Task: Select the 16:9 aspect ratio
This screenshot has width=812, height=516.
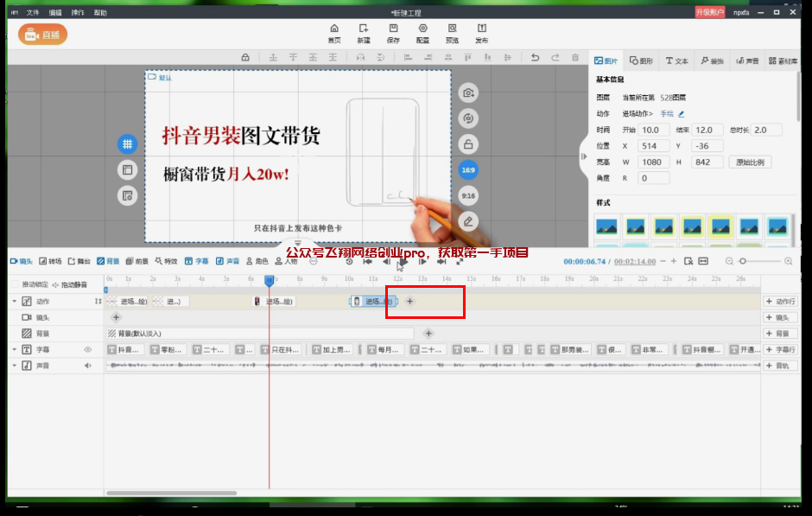Action: [468, 170]
